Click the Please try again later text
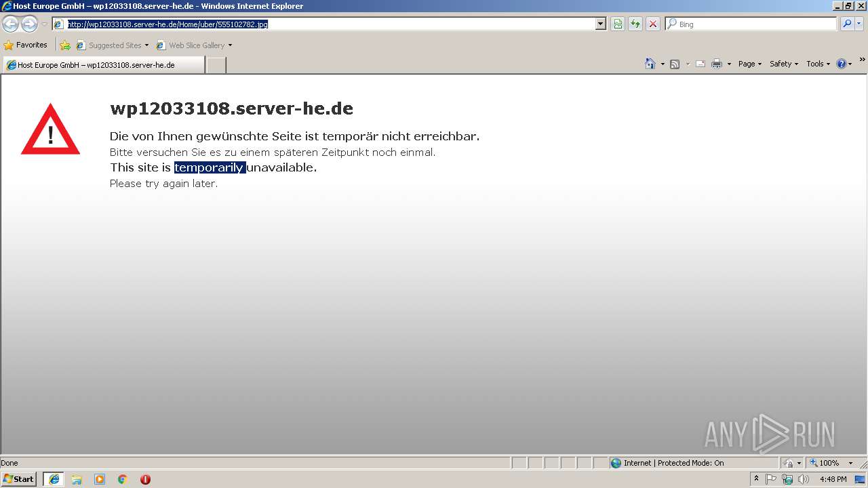Screen dimensions: 868x488 [x=163, y=184]
